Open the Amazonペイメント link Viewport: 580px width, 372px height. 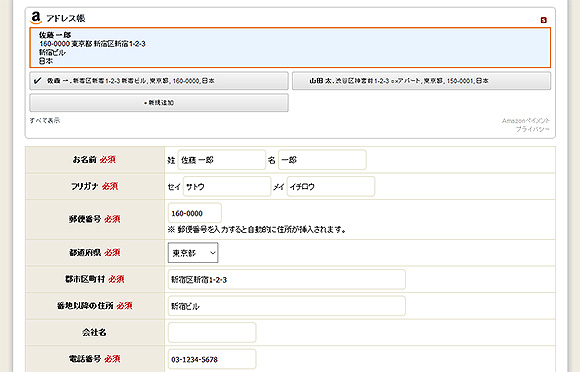point(526,121)
